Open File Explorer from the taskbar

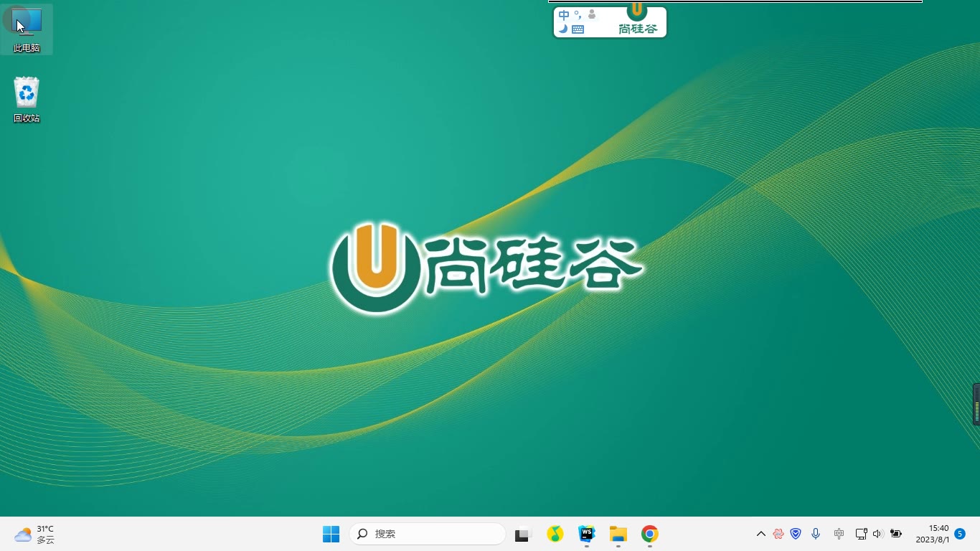tap(618, 534)
